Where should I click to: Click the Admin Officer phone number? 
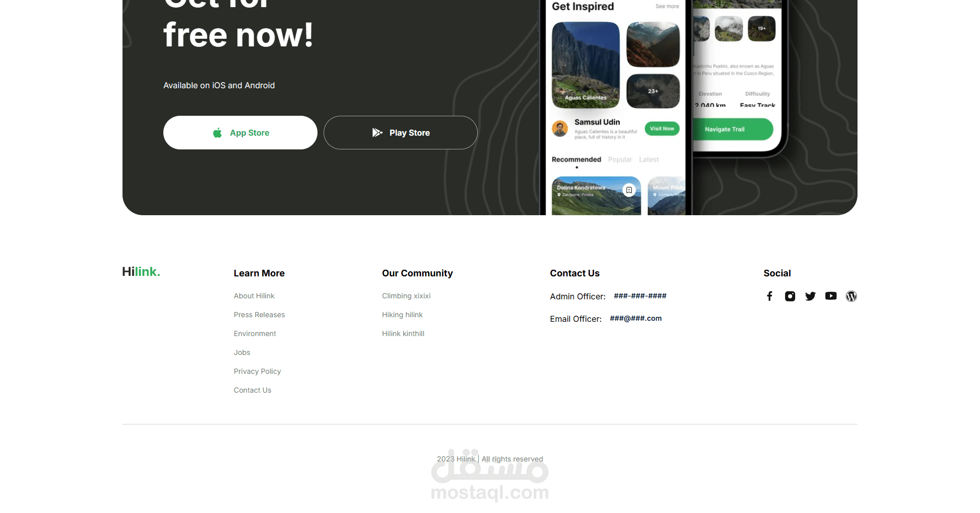coord(640,296)
